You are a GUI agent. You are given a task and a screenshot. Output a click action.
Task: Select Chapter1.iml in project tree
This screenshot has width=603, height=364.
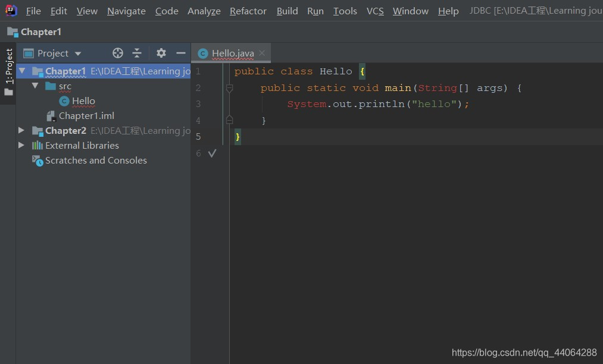pos(86,116)
